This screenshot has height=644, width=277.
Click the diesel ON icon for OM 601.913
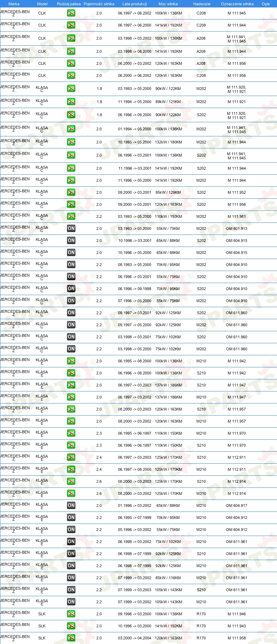tap(71, 228)
